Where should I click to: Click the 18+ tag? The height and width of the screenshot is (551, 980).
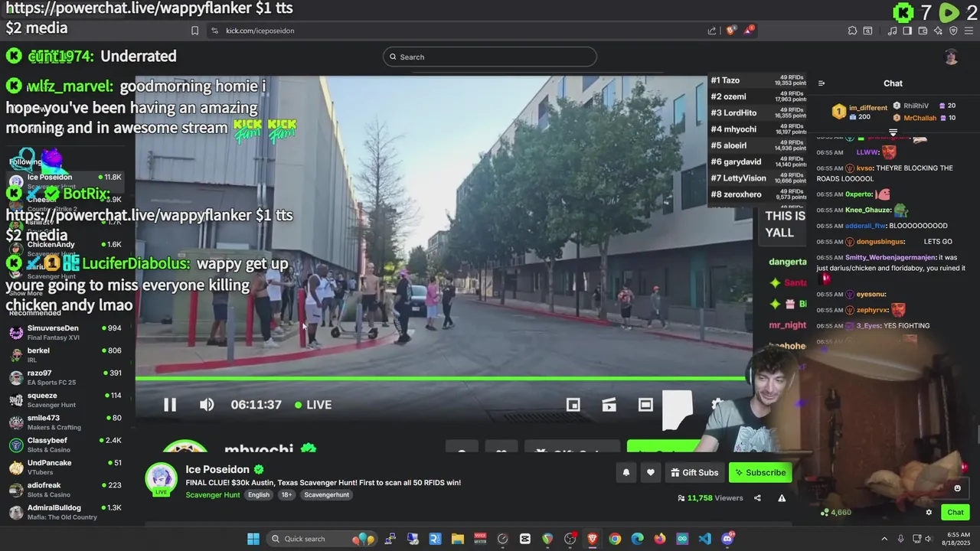click(x=286, y=495)
